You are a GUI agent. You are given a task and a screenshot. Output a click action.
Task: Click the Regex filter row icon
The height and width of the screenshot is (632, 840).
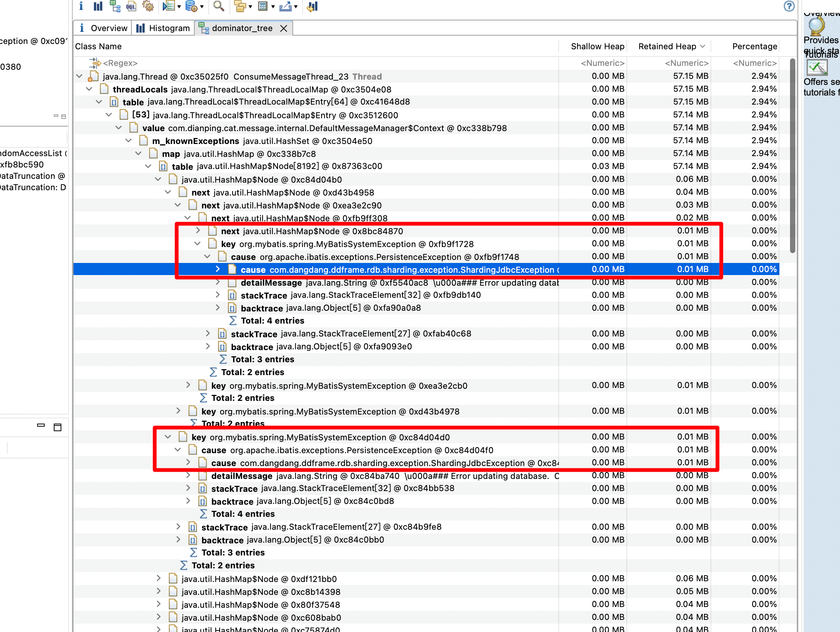click(x=95, y=63)
